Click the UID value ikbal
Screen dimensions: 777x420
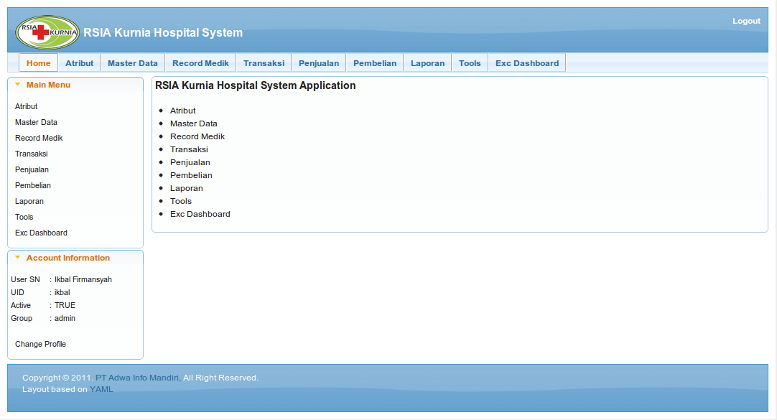click(62, 292)
